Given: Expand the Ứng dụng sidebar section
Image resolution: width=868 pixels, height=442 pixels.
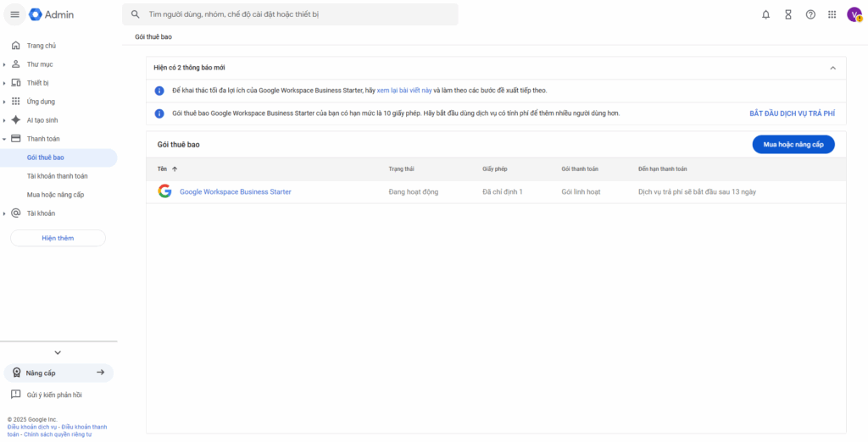Looking at the screenshot, I should tap(5, 102).
